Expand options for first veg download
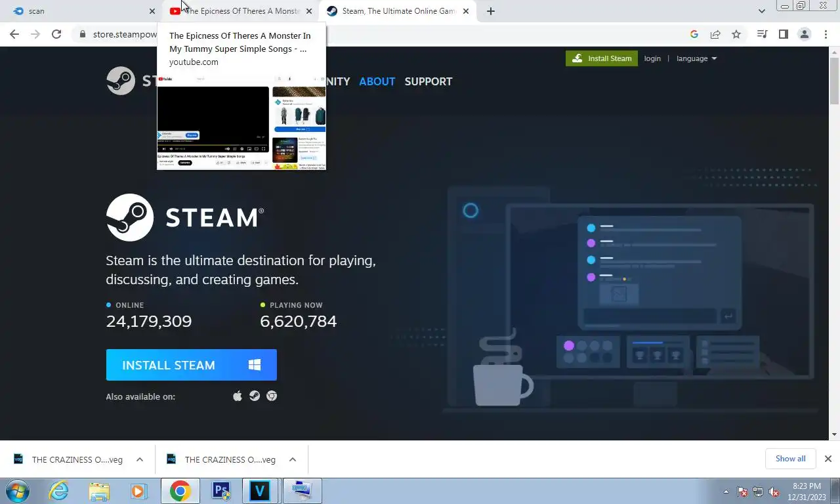Image resolution: width=840 pixels, height=504 pixels. pos(140,459)
